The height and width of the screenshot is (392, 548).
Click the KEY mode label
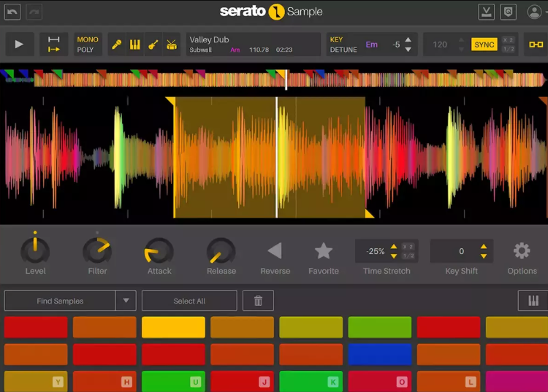(x=336, y=39)
